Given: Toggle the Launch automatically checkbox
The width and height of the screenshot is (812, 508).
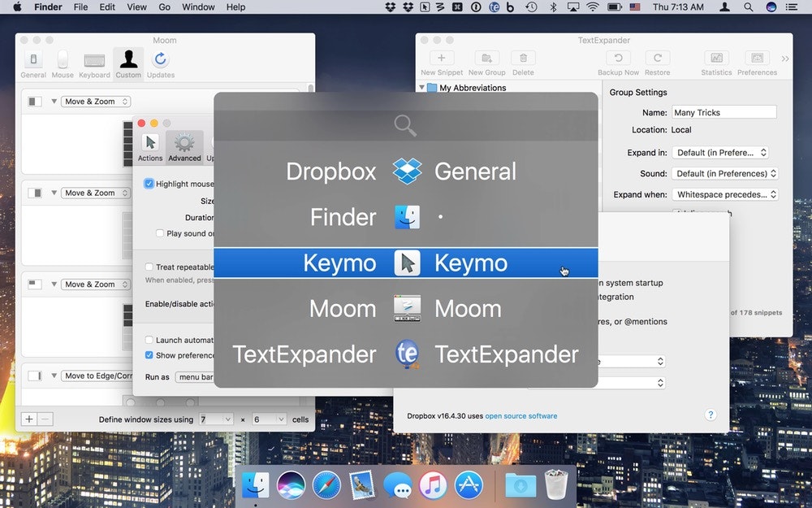Looking at the screenshot, I should click(149, 340).
